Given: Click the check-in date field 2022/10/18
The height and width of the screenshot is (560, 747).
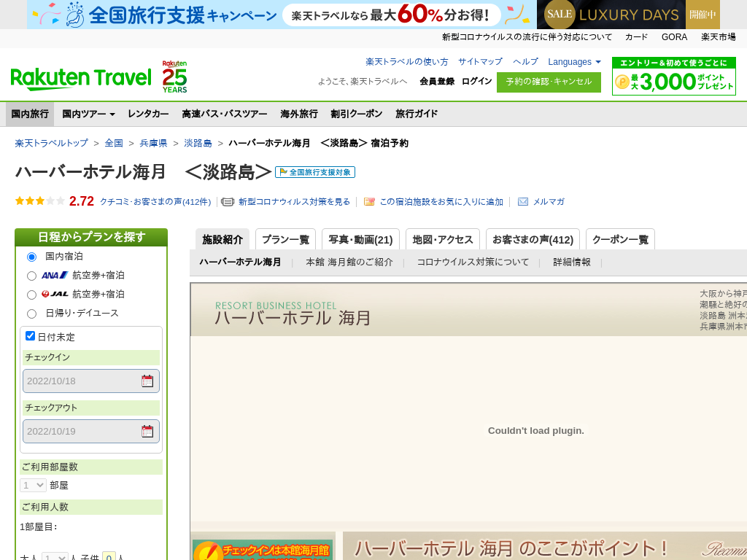Looking at the screenshot, I should (91, 381).
